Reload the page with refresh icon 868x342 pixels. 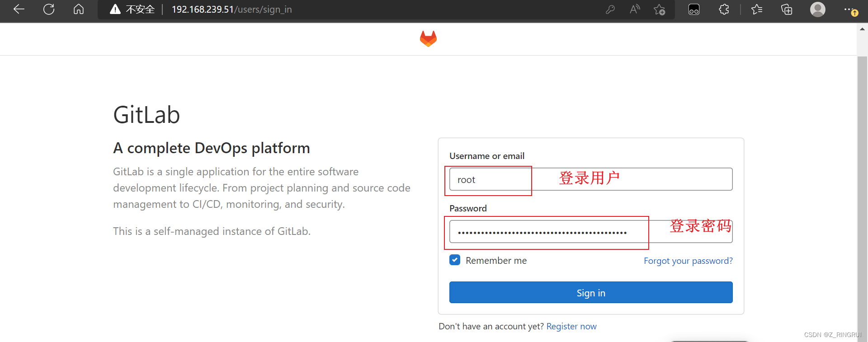(49, 9)
